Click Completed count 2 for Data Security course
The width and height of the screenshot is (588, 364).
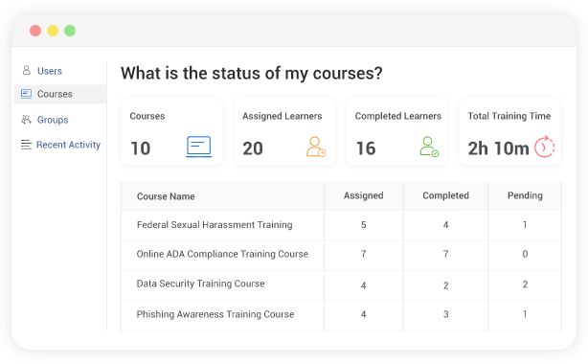point(445,285)
